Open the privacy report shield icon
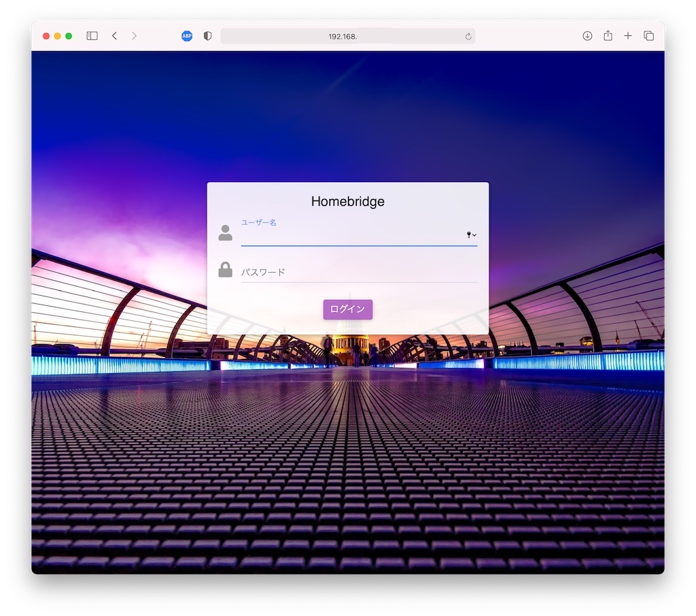The image size is (696, 616). tap(207, 36)
